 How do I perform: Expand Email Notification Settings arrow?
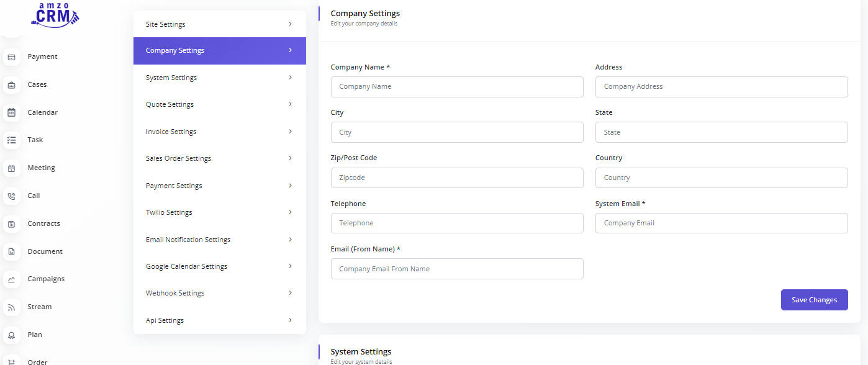(290, 239)
